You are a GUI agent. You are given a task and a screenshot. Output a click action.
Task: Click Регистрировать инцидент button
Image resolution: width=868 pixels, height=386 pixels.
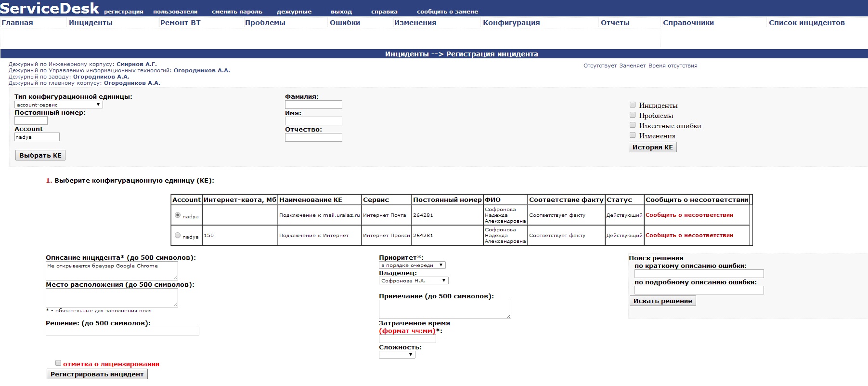(x=97, y=374)
